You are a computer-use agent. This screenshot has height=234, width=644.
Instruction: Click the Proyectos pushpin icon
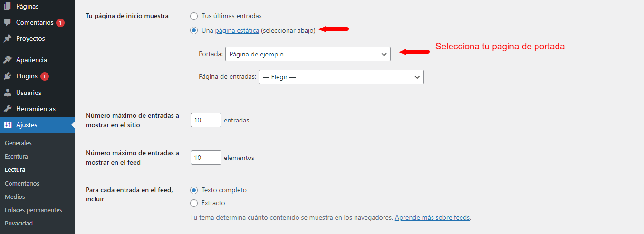pos(8,38)
